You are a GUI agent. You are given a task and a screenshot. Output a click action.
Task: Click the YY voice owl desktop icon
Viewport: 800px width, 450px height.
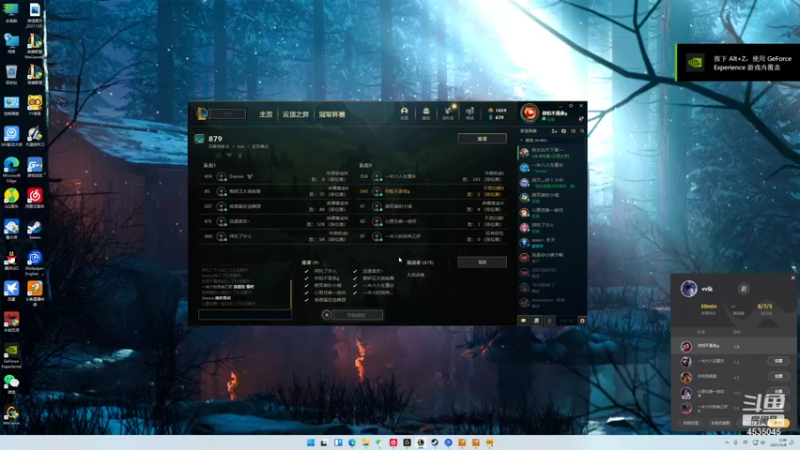click(x=35, y=105)
